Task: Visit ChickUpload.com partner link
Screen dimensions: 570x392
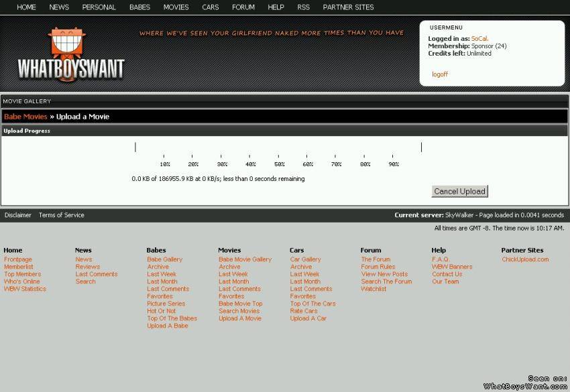Action: pos(525,259)
